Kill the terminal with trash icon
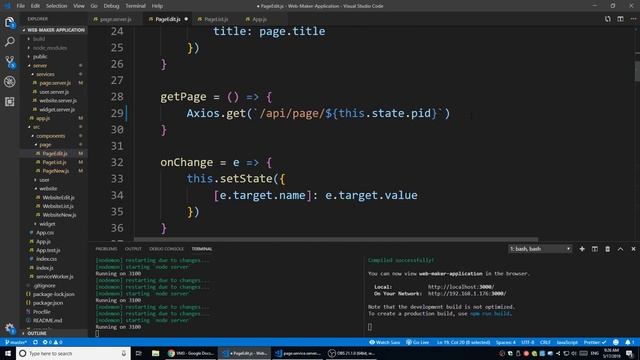 pos(607,249)
